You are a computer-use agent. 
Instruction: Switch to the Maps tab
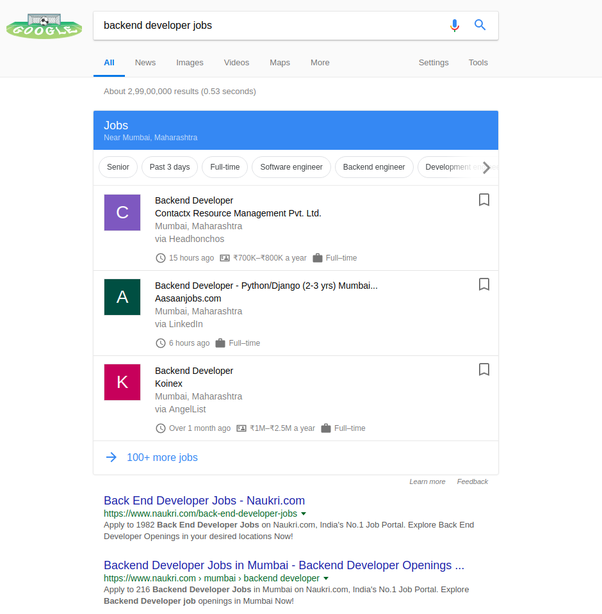pyautogui.click(x=280, y=63)
